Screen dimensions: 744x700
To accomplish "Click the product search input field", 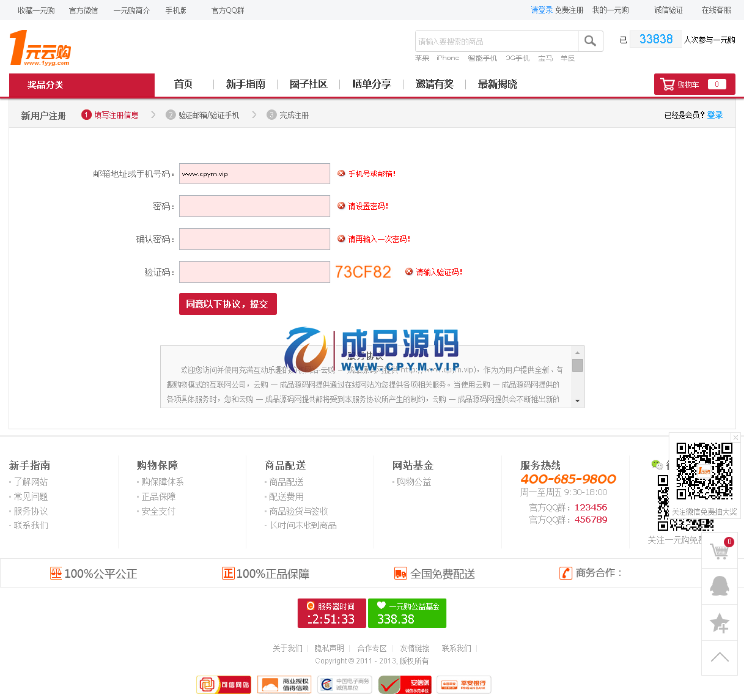I will tap(497, 41).
